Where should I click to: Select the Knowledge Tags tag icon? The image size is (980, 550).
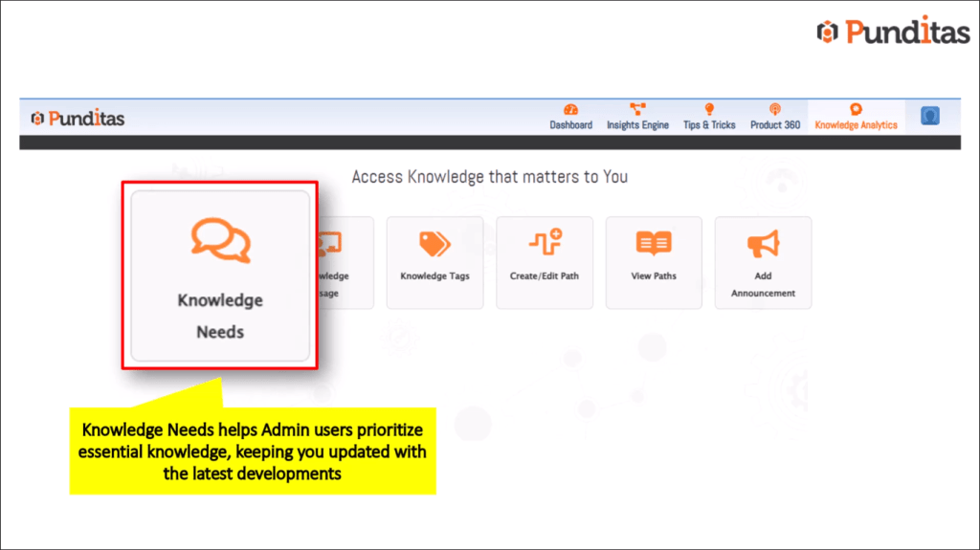point(434,244)
